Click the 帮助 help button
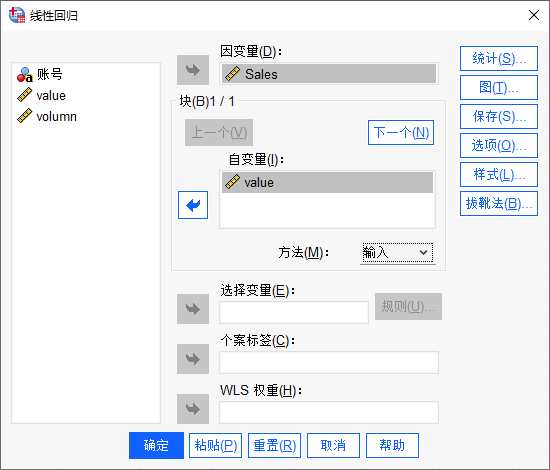The image size is (550, 470). point(392,445)
